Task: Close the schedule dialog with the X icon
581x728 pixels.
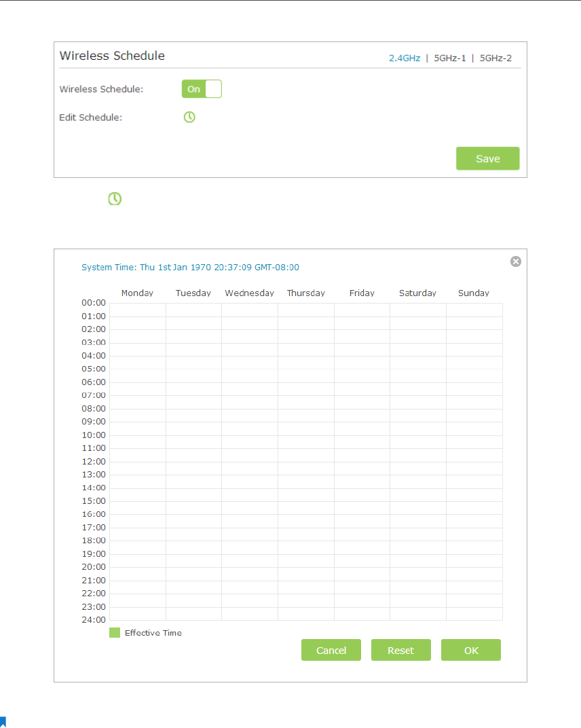Action: pos(516,261)
